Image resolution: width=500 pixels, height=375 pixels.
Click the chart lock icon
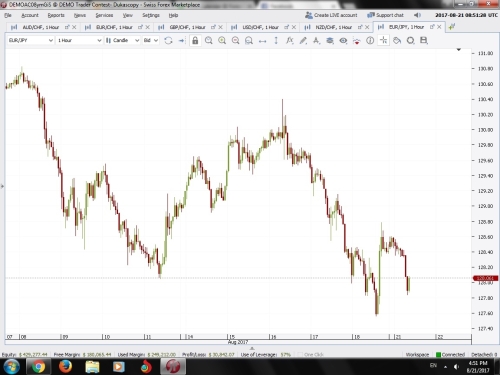pos(195,41)
